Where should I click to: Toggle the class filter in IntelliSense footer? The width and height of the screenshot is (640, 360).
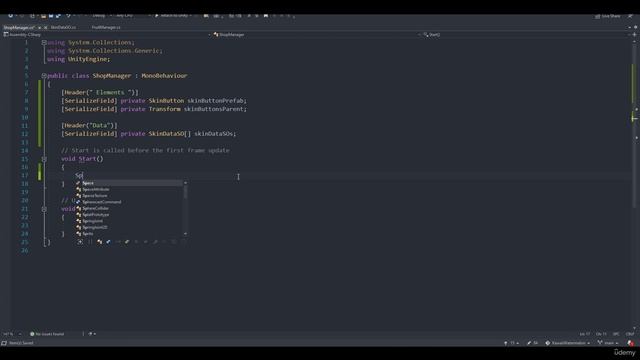click(100, 242)
